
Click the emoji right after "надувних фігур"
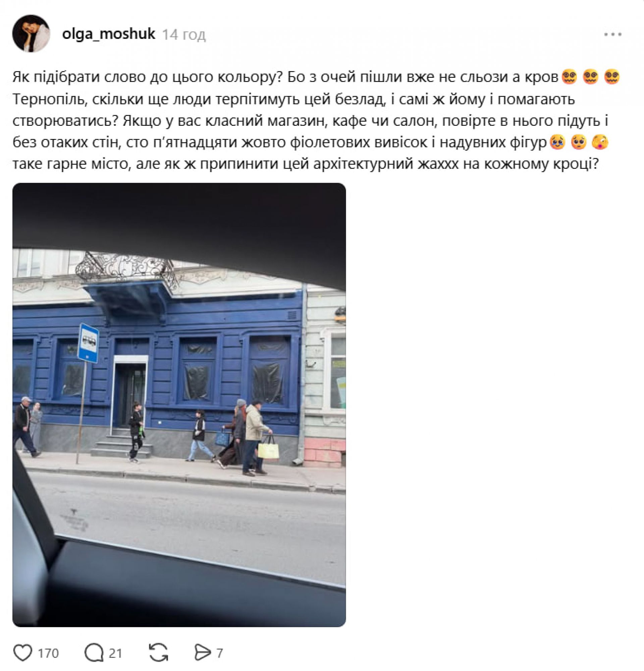coord(557,142)
